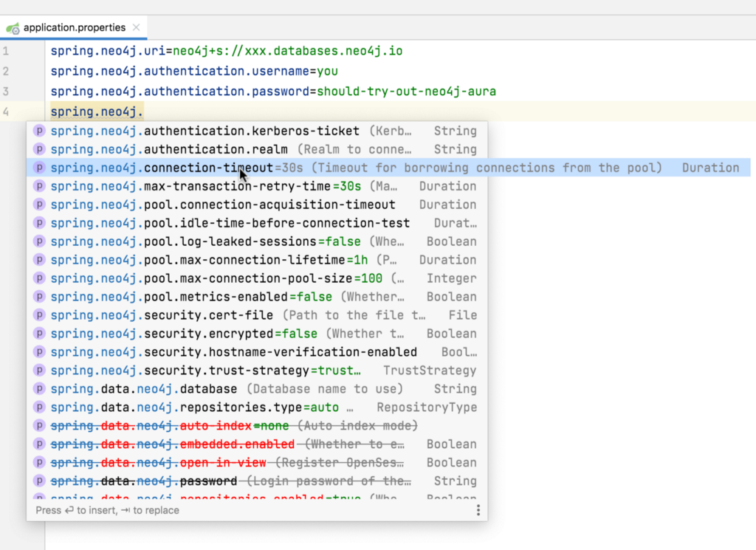Choose spring.neo4j.authentication.kerberos-ticket suggestion
Viewport: 756px width, 550px height.
[257, 131]
